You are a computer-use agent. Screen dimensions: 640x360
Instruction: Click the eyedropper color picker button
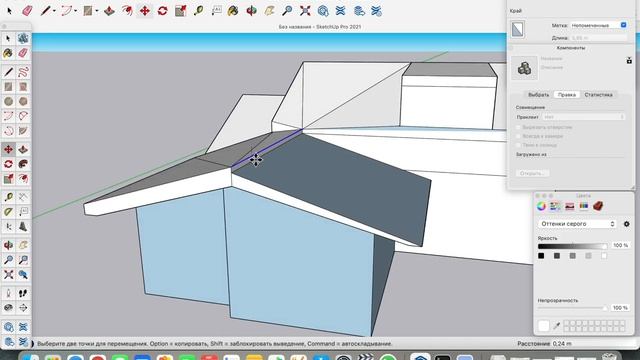[x=556, y=326]
